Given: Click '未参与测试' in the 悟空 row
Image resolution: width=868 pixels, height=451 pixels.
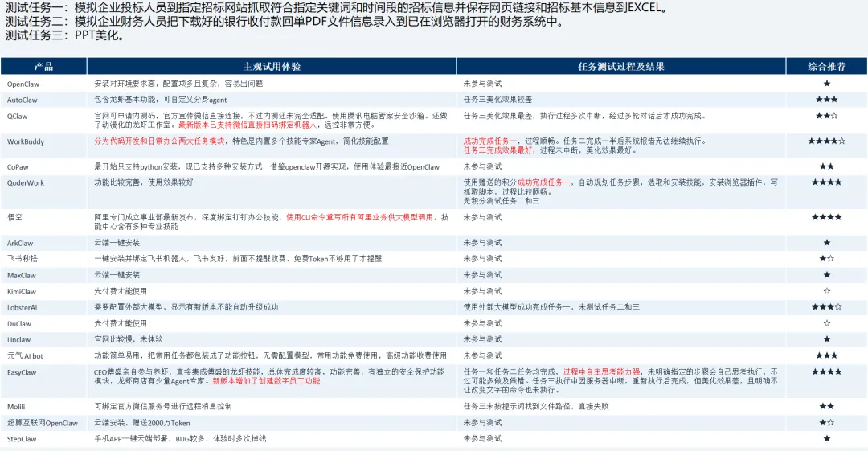Looking at the screenshot, I should tap(482, 217).
